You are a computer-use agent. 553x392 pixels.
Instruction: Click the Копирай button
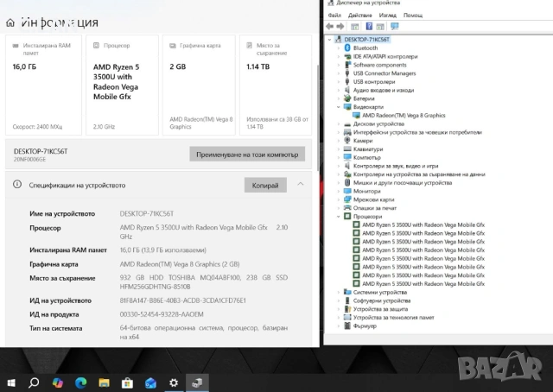[x=265, y=185]
